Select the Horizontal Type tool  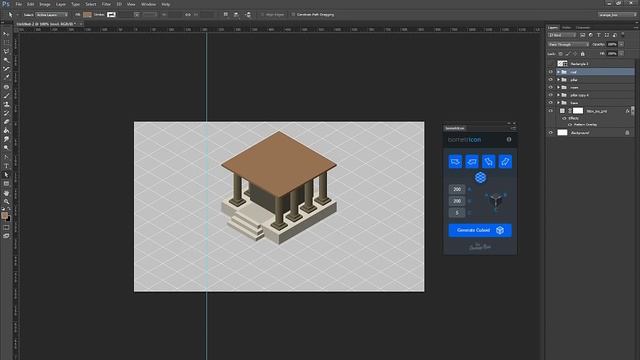point(6,166)
